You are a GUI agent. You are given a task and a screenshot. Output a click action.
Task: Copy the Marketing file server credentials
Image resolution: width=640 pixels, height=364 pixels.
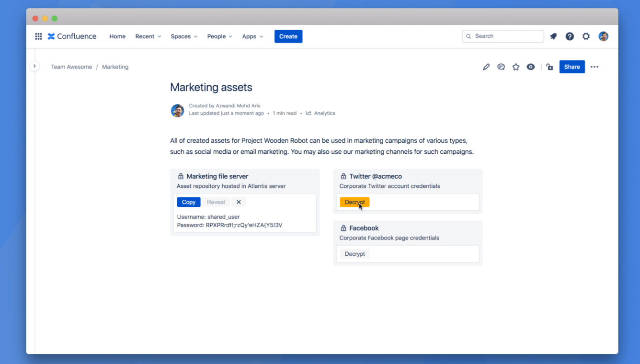coord(189,202)
